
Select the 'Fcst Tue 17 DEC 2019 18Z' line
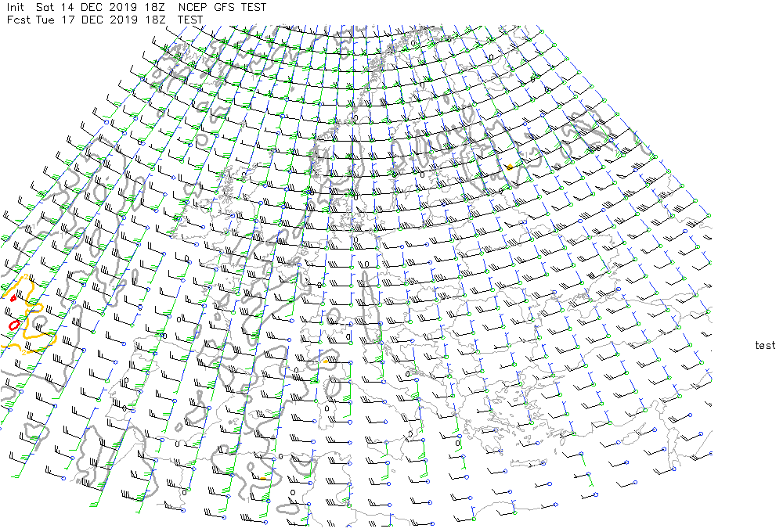(86, 20)
